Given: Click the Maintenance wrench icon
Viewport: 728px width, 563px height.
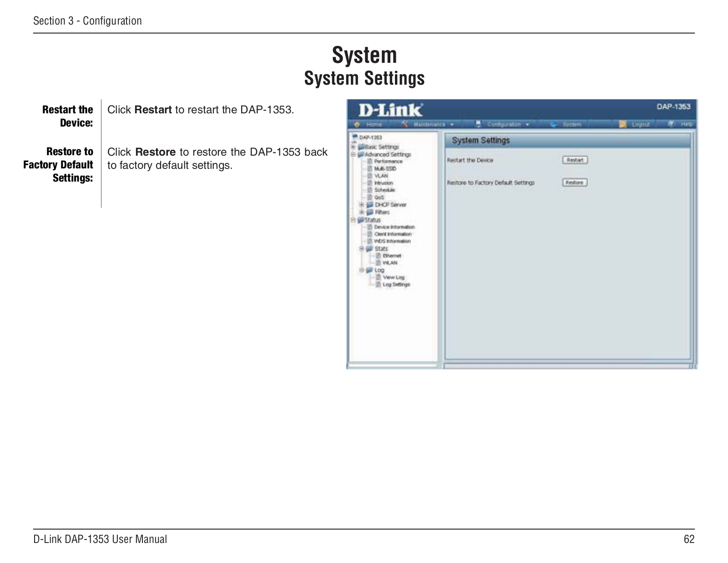Looking at the screenshot, I should 404,124.
